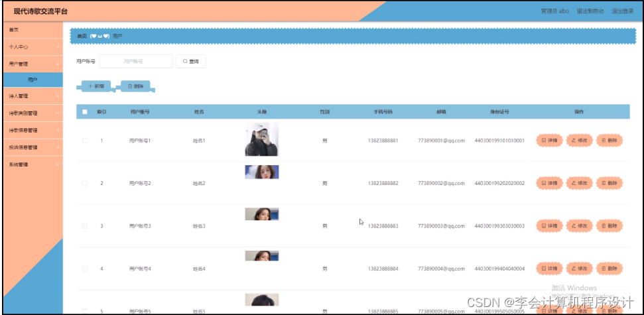The height and width of the screenshot is (315, 644).
Task: Click the avatar image for 姓名4
Action: point(262,256)
